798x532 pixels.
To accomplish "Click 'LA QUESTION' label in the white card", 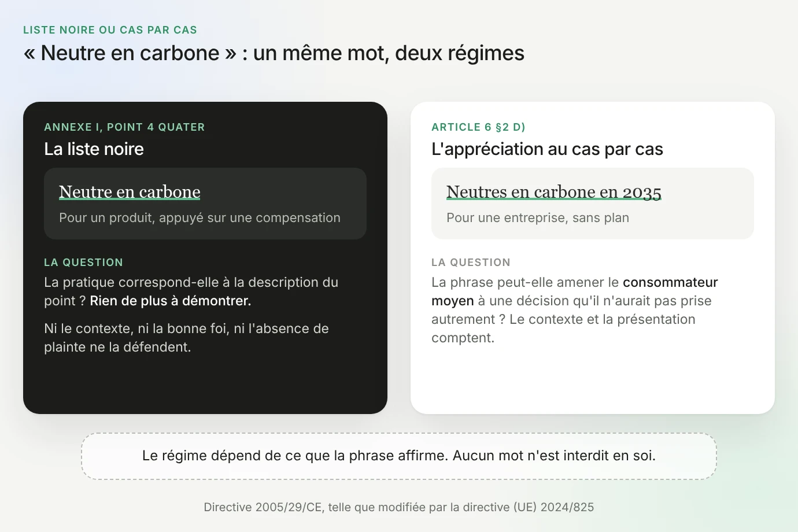I will click(x=471, y=263).
